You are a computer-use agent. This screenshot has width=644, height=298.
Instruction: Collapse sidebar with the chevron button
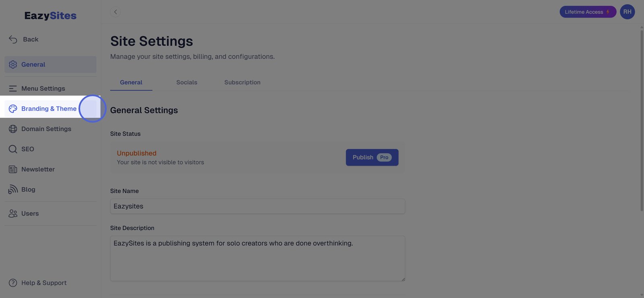click(116, 12)
